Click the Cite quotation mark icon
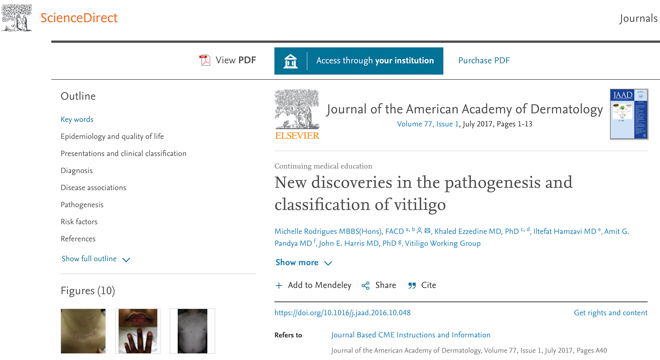The width and height of the screenshot is (660, 360). click(x=412, y=285)
